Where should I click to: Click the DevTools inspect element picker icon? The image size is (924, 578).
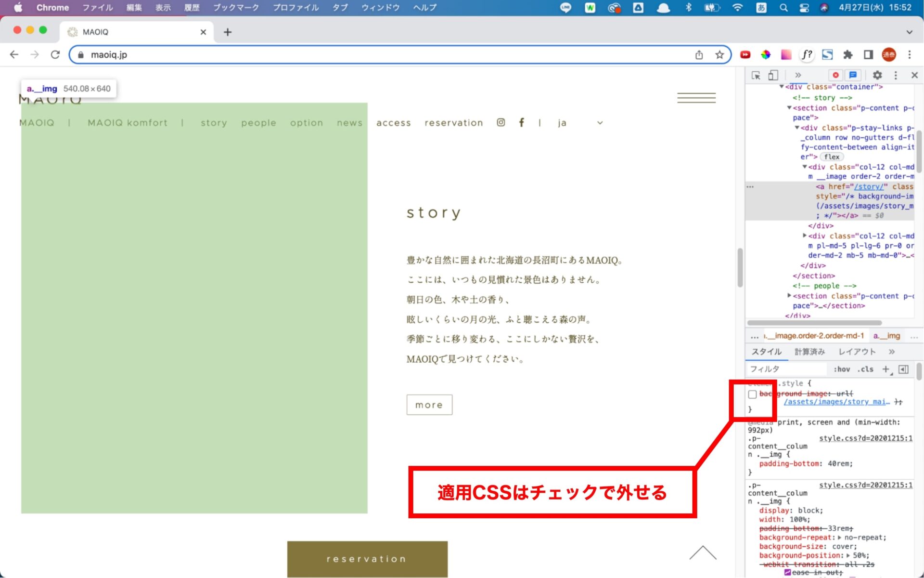(756, 75)
